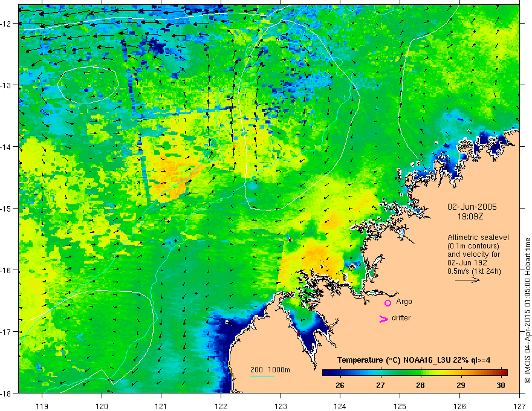Image resolution: width=532 pixels, height=411 pixels.
Task: Click the longitude axis label '120'
Action: pos(102,406)
